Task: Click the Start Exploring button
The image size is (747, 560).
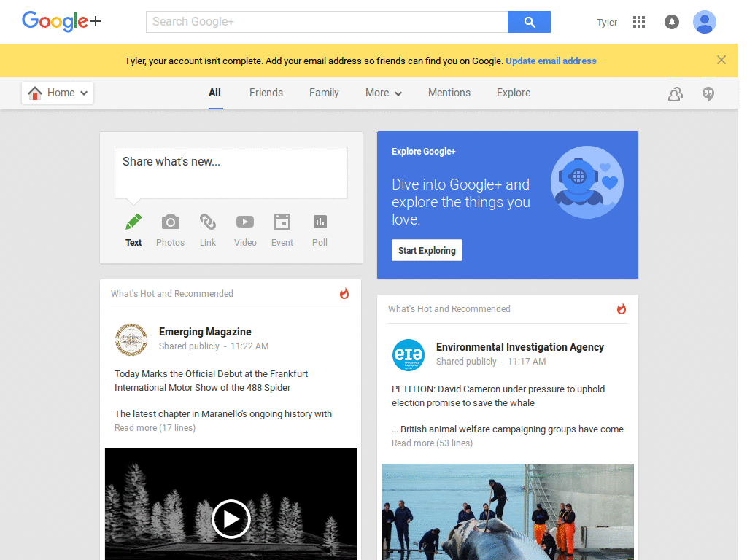Action: pos(427,250)
